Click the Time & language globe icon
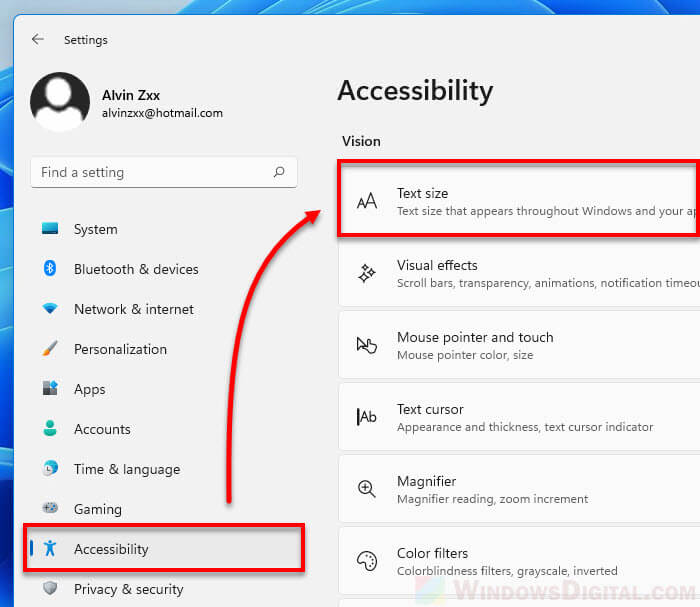Image resolution: width=700 pixels, height=607 pixels. click(50, 468)
